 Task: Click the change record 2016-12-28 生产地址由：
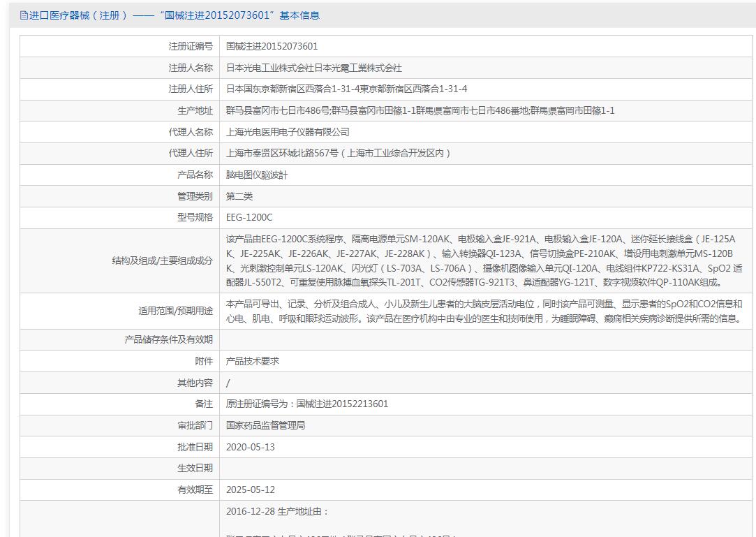(277, 511)
